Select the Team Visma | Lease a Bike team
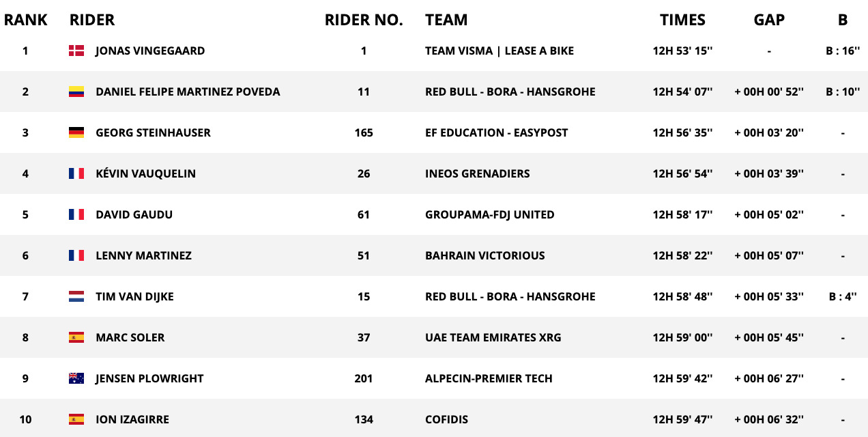Image resolution: width=868 pixels, height=437 pixels. point(499,51)
